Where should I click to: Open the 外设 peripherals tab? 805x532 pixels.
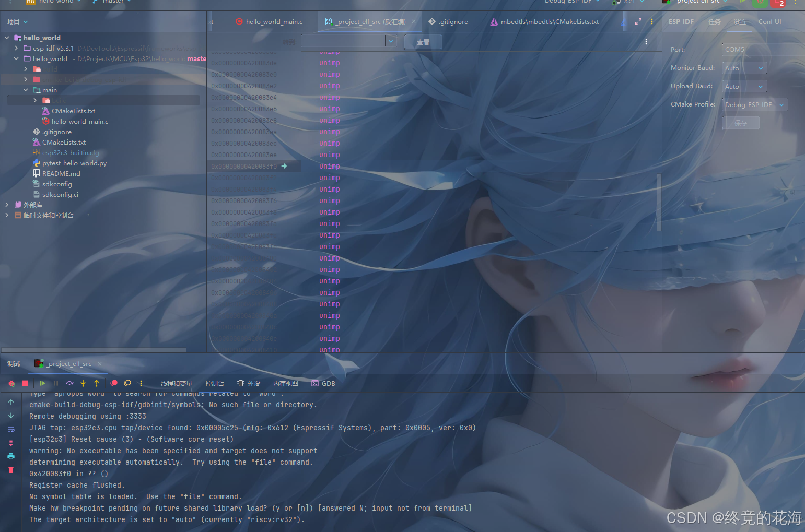[x=249, y=384]
